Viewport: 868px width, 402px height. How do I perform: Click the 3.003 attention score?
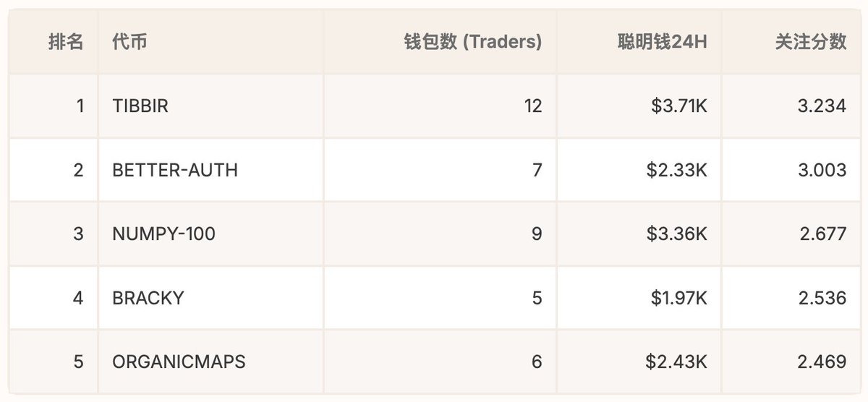point(822,170)
